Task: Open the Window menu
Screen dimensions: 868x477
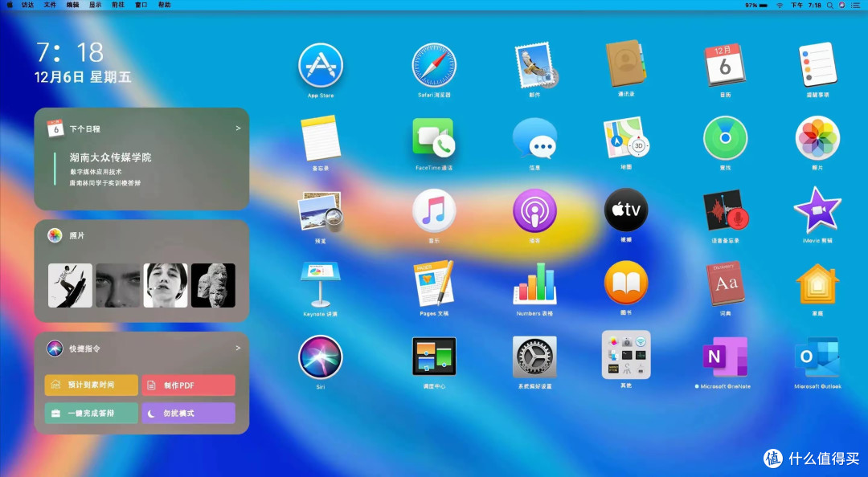Action: 141,5
